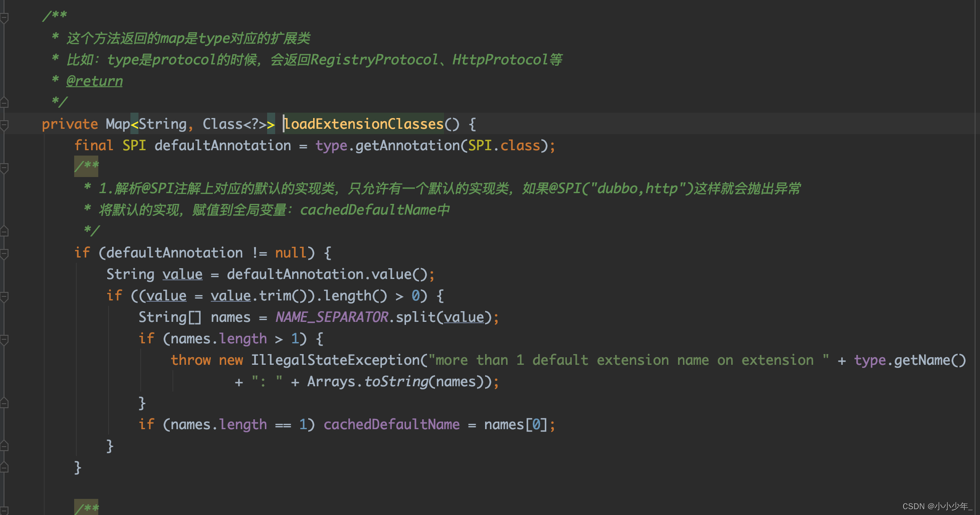Image resolution: width=980 pixels, height=515 pixels.
Task: Click 'value' in the 'String value' declaration
Action: (182, 274)
